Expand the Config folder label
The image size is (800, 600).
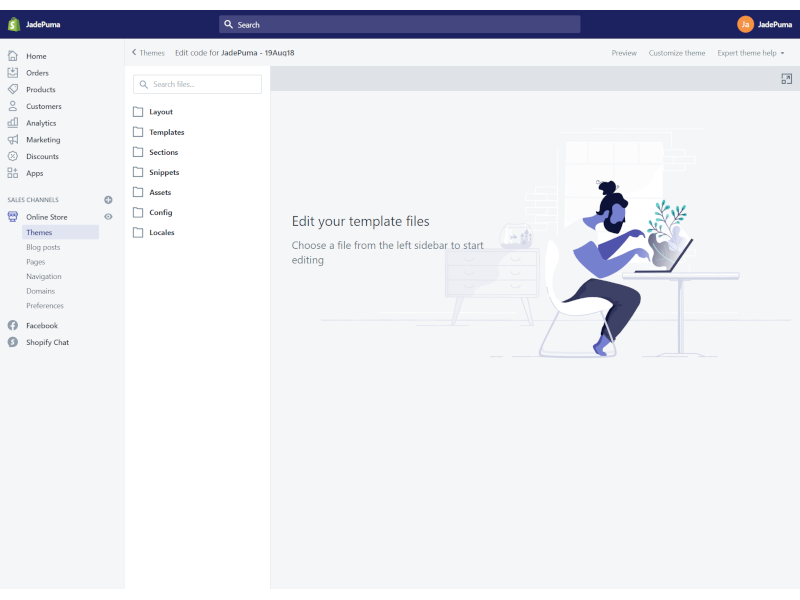click(x=160, y=212)
